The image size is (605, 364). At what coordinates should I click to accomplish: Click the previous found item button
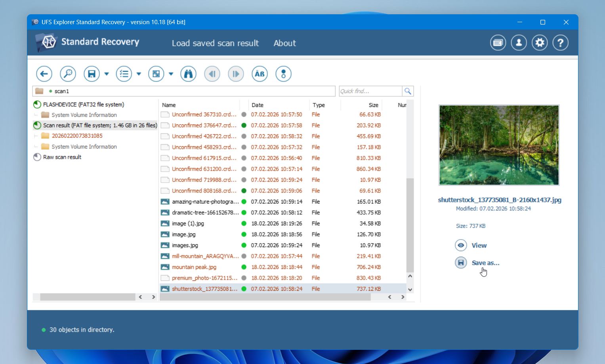[212, 74]
